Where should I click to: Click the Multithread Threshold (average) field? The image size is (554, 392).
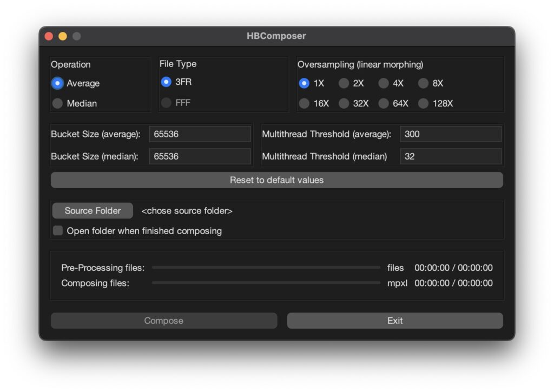point(451,134)
